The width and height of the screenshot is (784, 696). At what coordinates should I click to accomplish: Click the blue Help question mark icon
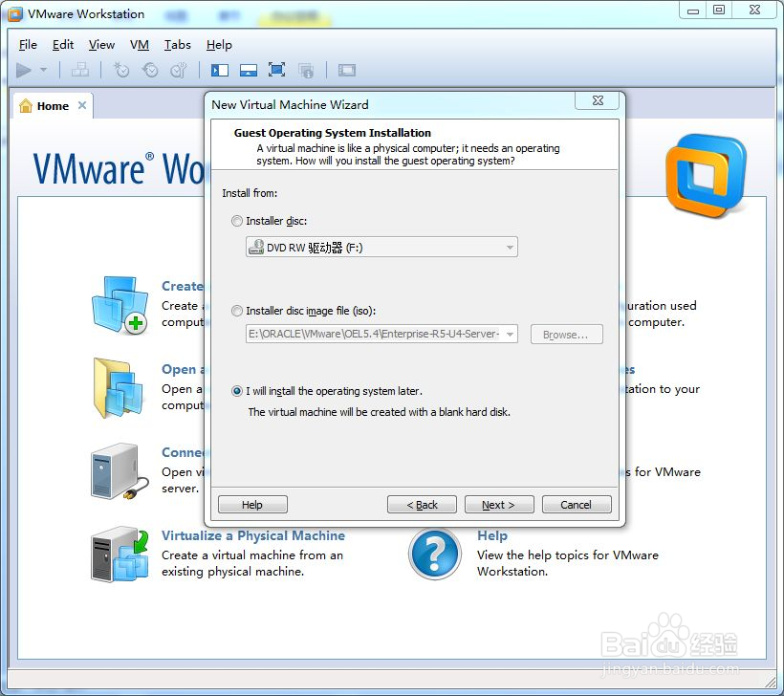tap(434, 554)
